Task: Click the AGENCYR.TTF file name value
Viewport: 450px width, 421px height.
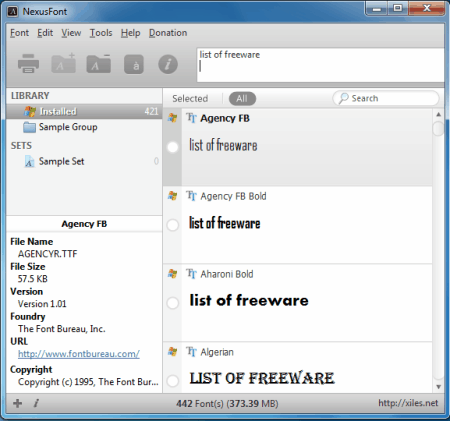Action: pos(47,254)
